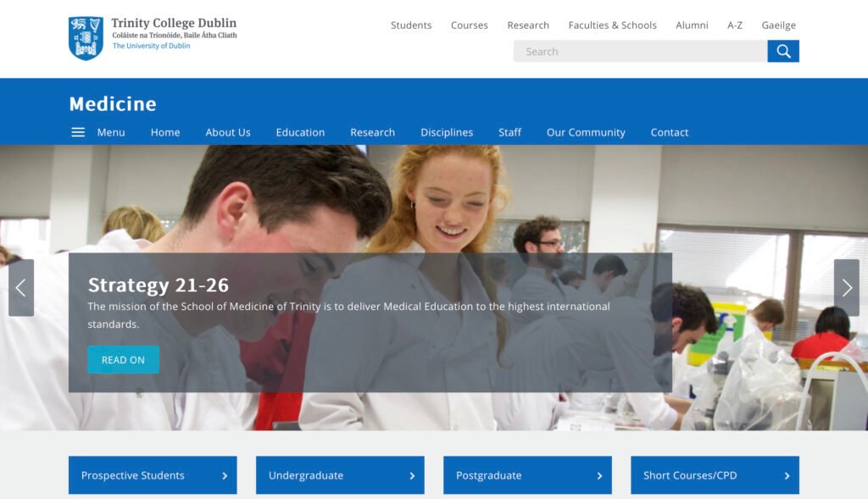Select Faculties & Schools in the top menu
Screen dimensions: 868x499
click(613, 25)
